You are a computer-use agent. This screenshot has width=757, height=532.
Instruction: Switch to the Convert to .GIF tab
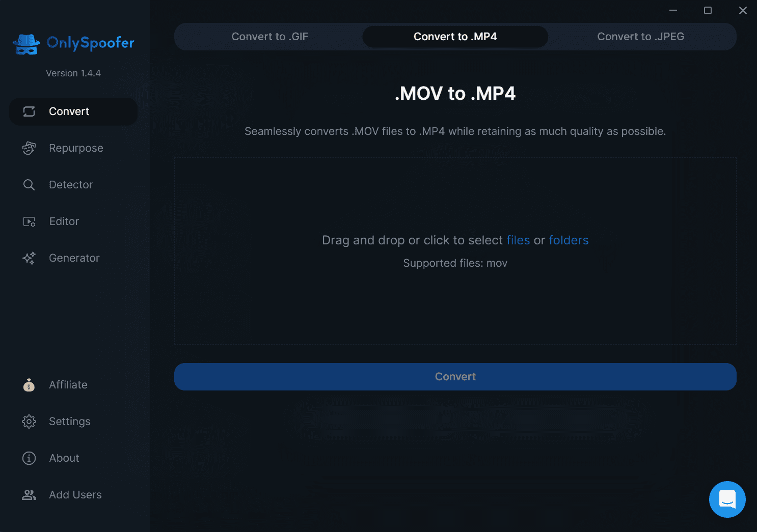pyautogui.click(x=269, y=37)
